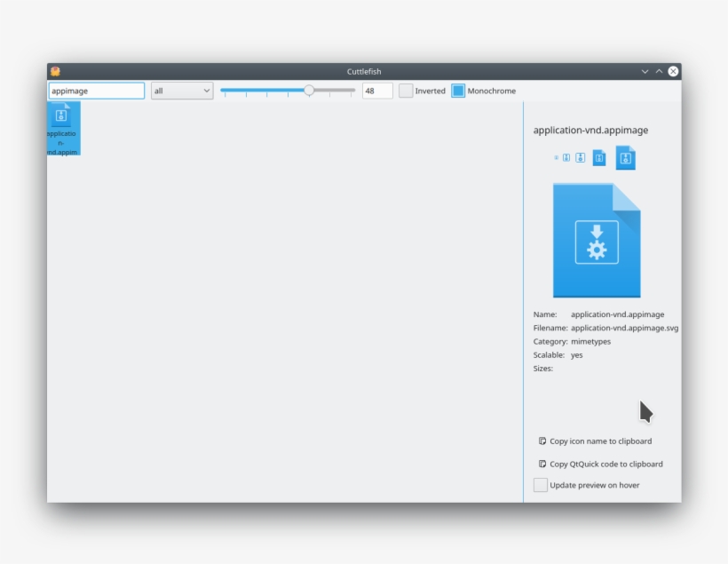This screenshot has width=728, height=564.
Task: Click the appimage search text field
Action: coord(96,91)
